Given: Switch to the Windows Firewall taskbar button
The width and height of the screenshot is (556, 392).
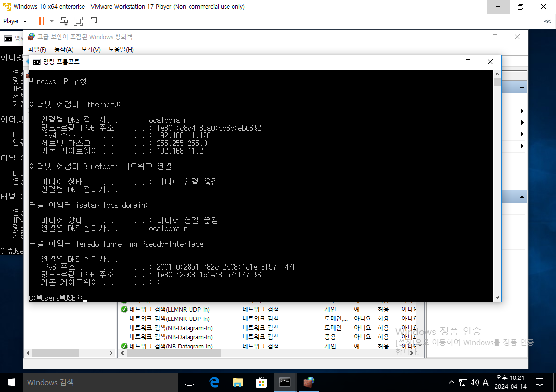Looking at the screenshot, I should (309, 382).
